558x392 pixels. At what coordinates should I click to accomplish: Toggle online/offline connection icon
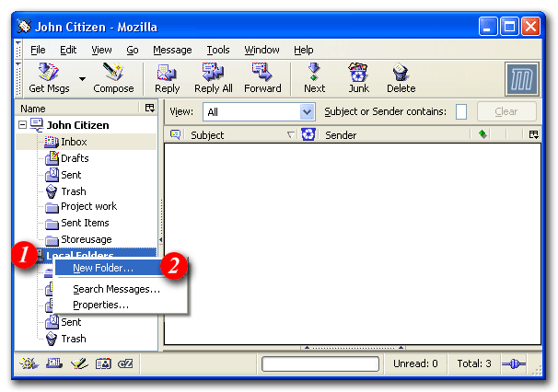point(513,363)
